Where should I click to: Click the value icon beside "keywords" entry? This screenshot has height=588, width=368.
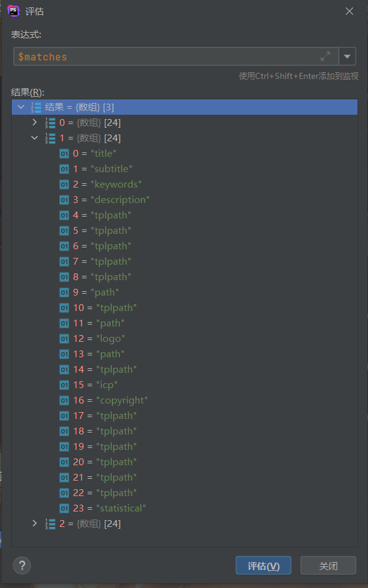click(x=64, y=184)
